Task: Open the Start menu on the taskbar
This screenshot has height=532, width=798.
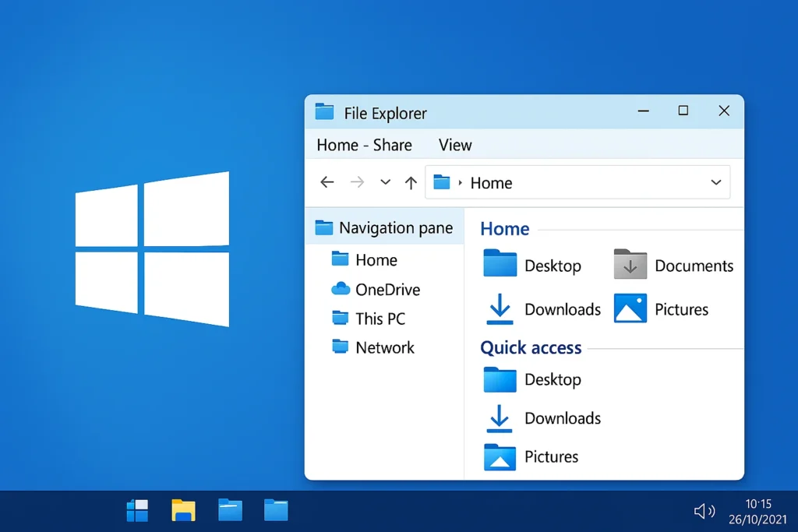Action: click(137, 510)
